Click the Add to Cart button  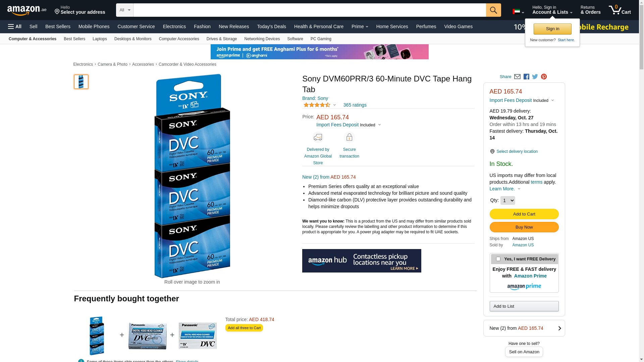524,214
